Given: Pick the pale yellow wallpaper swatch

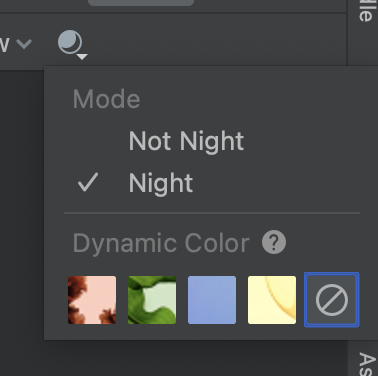Looking at the screenshot, I should pyautogui.click(x=272, y=300).
